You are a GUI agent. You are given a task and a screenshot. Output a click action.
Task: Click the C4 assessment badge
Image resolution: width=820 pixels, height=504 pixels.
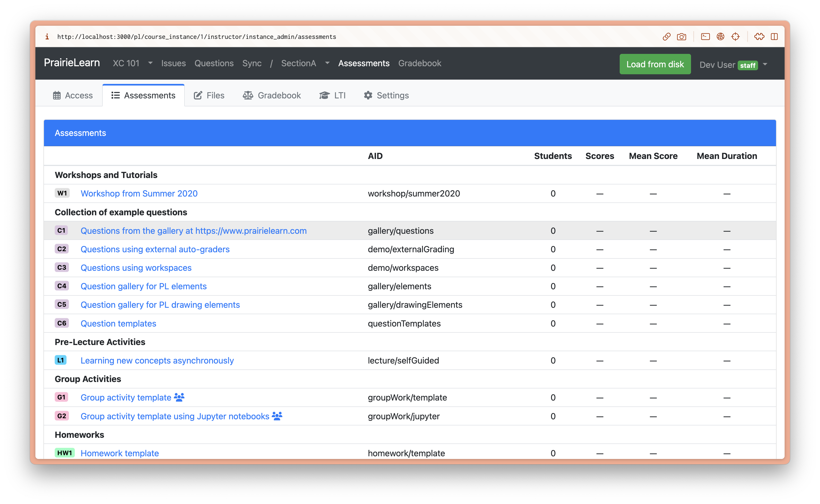tap(62, 286)
